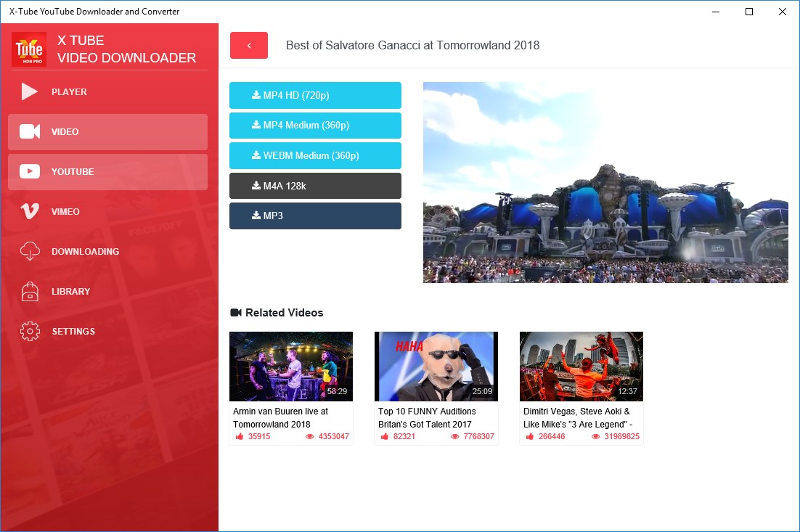The image size is (800, 532).
Task: Click the 31989825 view count
Action: point(622,437)
